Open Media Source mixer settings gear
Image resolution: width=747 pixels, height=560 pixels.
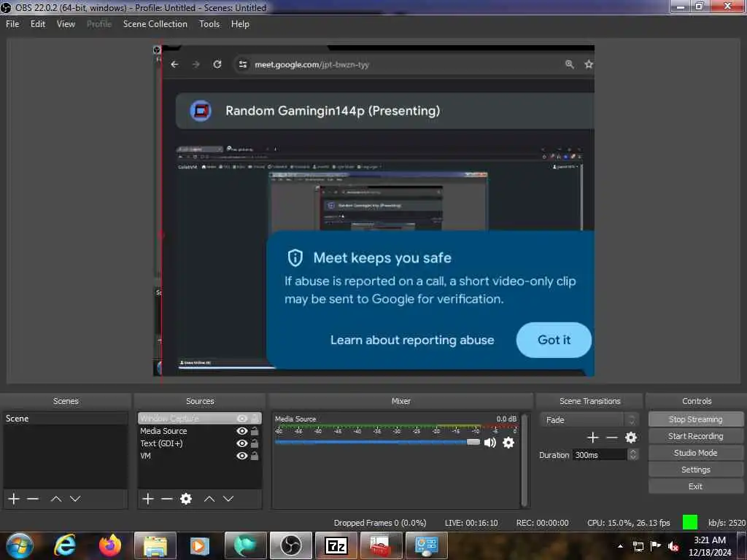[x=508, y=443]
